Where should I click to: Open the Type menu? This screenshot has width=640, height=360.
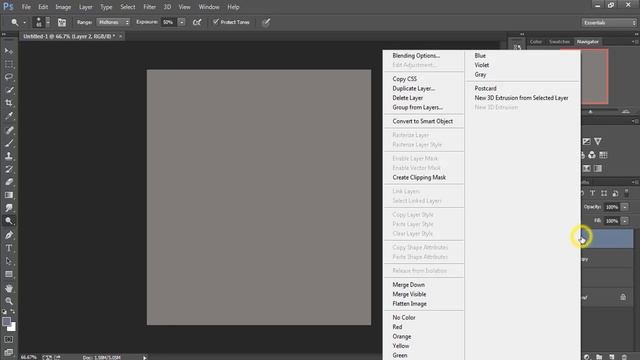(106, 7)
